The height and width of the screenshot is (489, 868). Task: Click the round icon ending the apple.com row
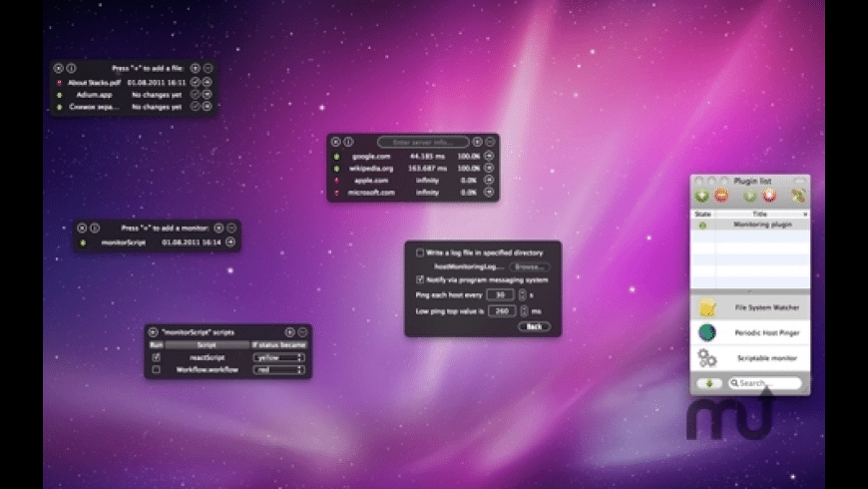tap(489, 180)
